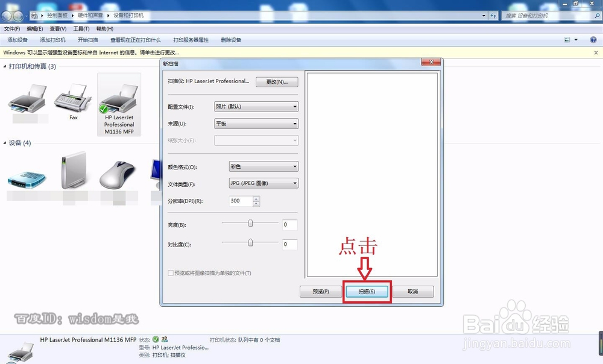Select the mouse device icon
Screen dimensions: 603x364
coord(118,175)
